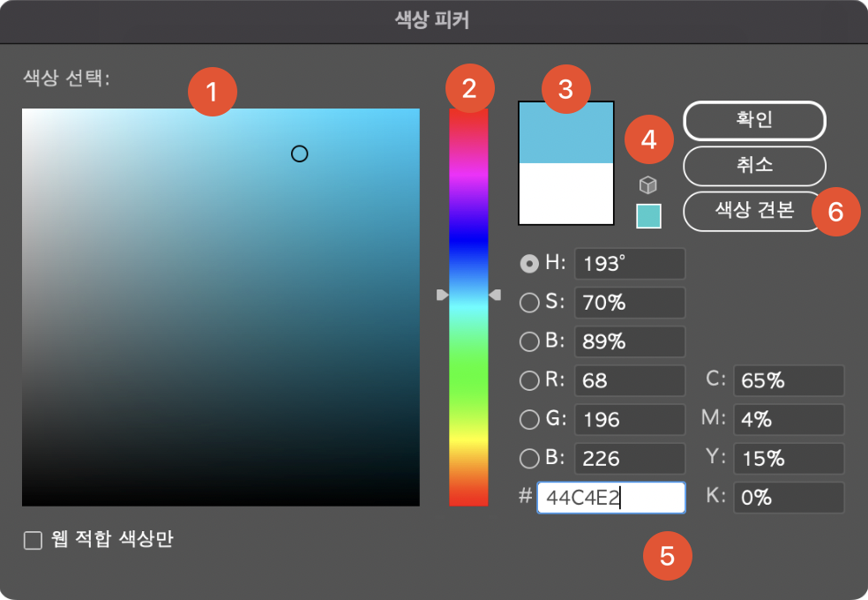Click the out-of-gamut cube warning icon
The width and height of the screenshot is (868, 600).
(x=648, y=184)
